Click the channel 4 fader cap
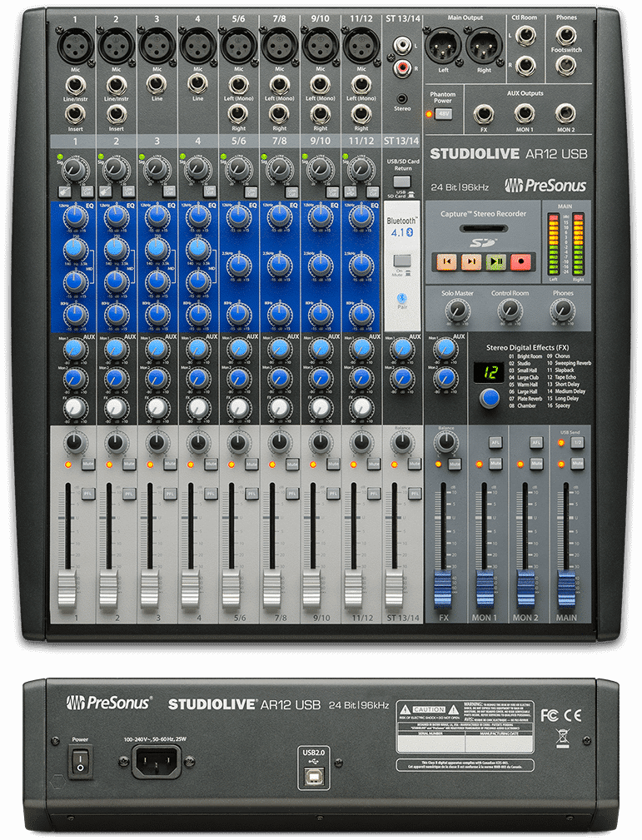The width and height of the screenshot is (642, 840). coord(190,589)
